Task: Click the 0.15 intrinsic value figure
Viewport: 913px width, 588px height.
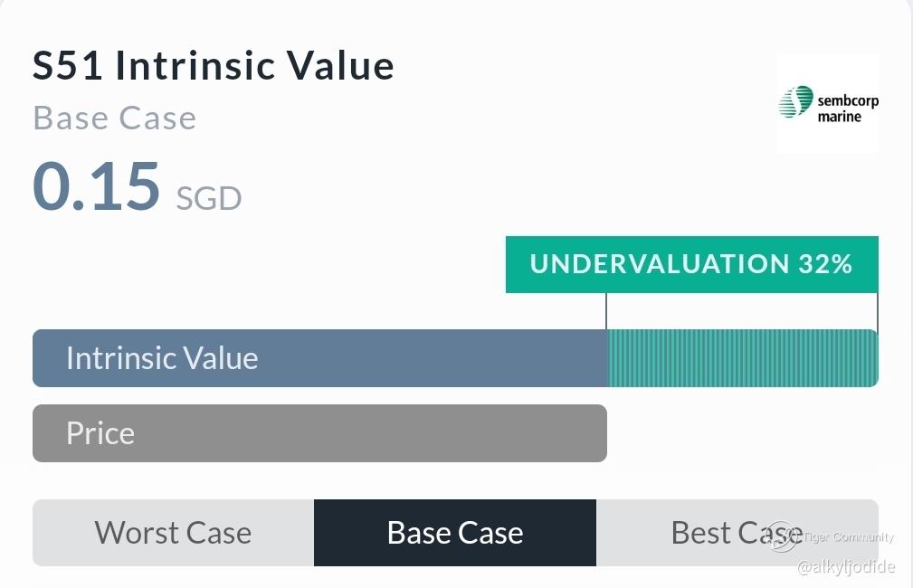Action: click(x=96, y=185)
